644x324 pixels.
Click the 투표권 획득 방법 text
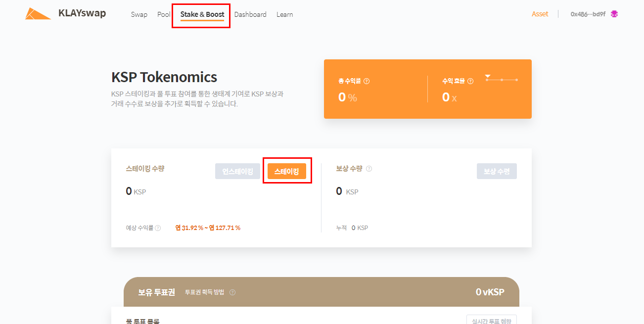pos(204,292)
